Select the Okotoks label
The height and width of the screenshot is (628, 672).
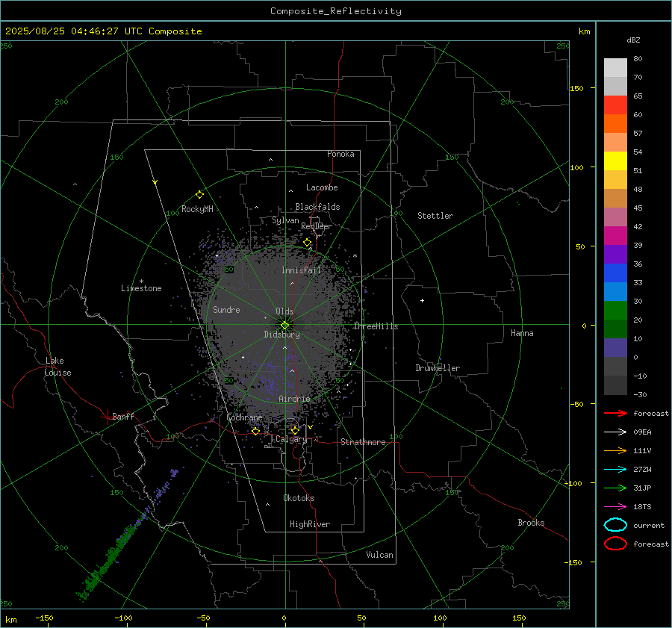pyautogui.click(x=299, y=498)
